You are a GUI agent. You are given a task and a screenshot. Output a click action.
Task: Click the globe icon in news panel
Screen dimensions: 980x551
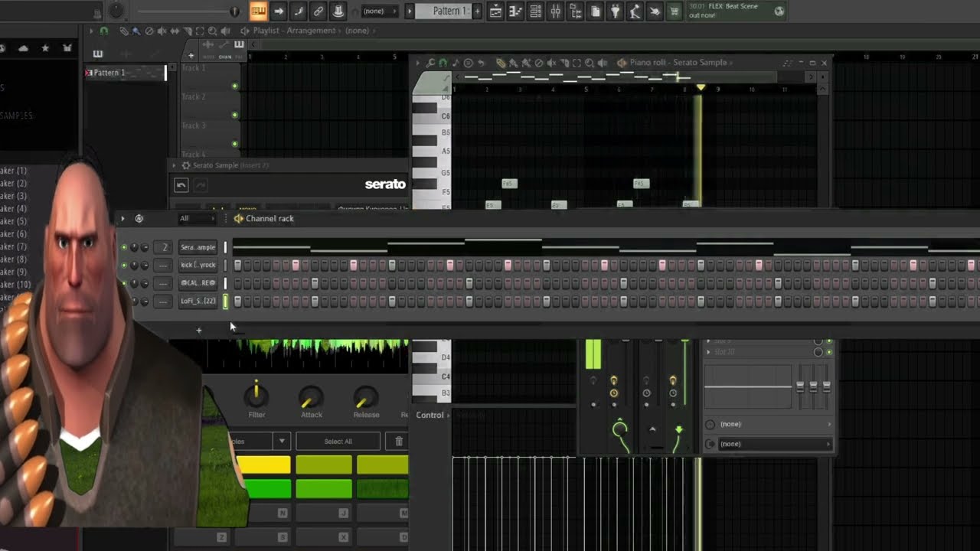[779, 11]
